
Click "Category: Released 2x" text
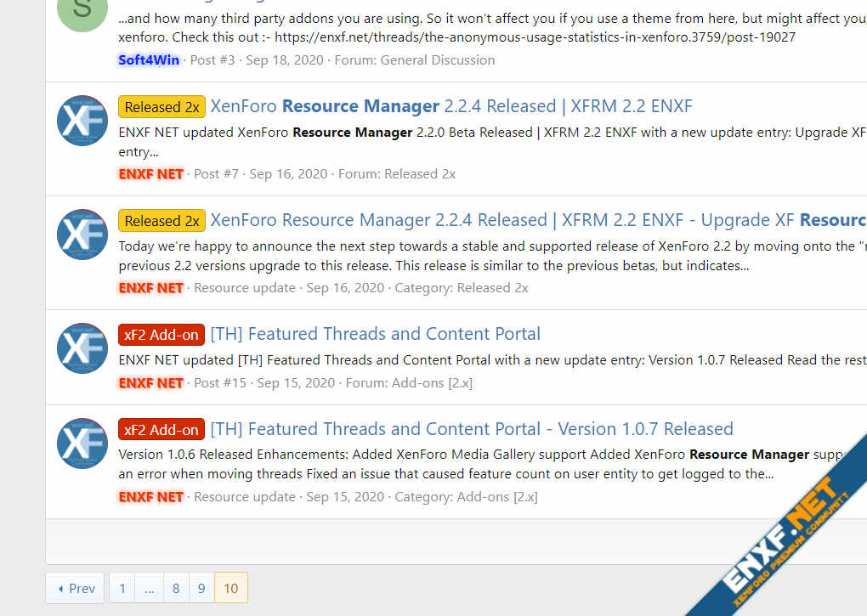coord(462,288)
